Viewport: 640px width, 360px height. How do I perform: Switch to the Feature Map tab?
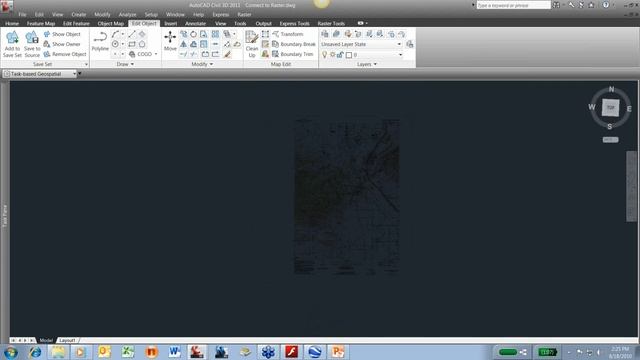pyautogui.click(x=41, y=24)
